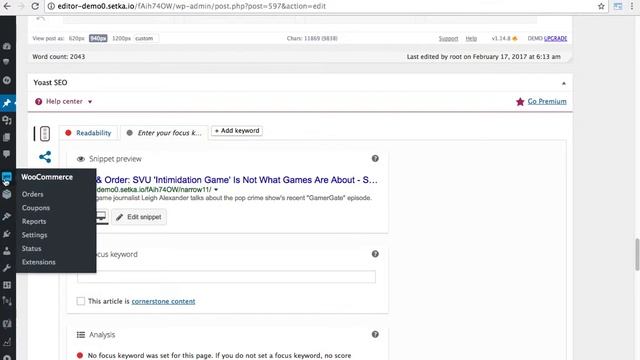Open the Help link next to Support
The height and width of the screenshot is (360, 640).
[x=471, y=38]
